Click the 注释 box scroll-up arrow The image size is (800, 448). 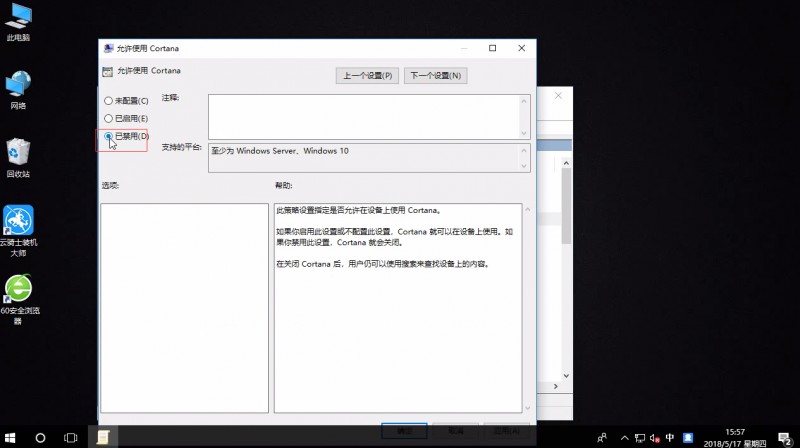pos(524,101)
